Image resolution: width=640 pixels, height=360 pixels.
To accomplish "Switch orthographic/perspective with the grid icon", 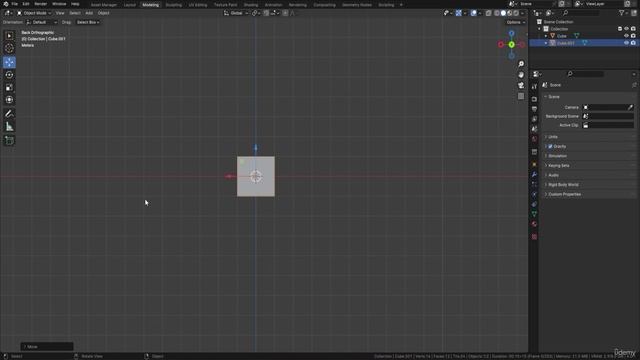I will click(x=521, y=96).
